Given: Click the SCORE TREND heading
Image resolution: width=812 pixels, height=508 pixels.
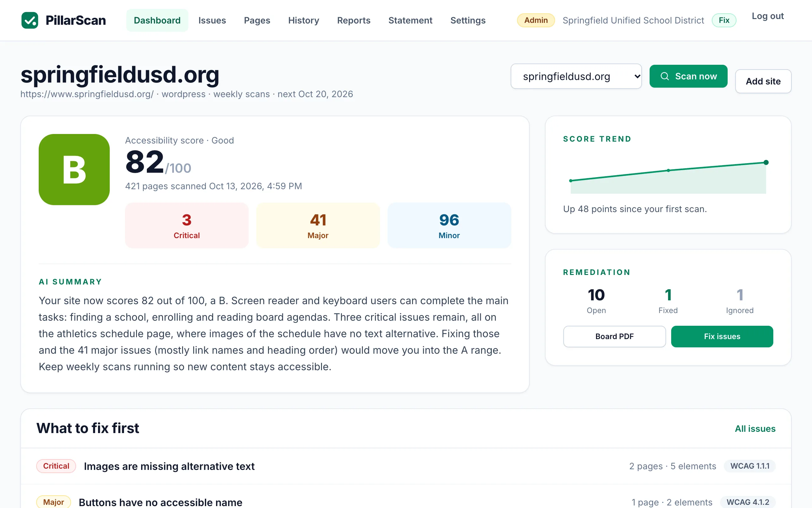Looking at the screenshot, I should pyautogui.click(x=597, y=139).
